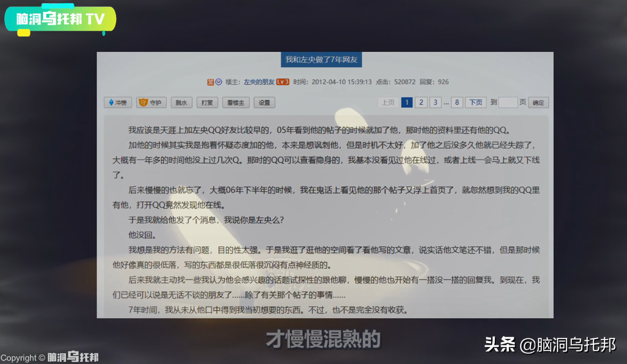Go to the next page via 下页
The image size is (627, 364).
pyautogui.click(x=476, y=102)
